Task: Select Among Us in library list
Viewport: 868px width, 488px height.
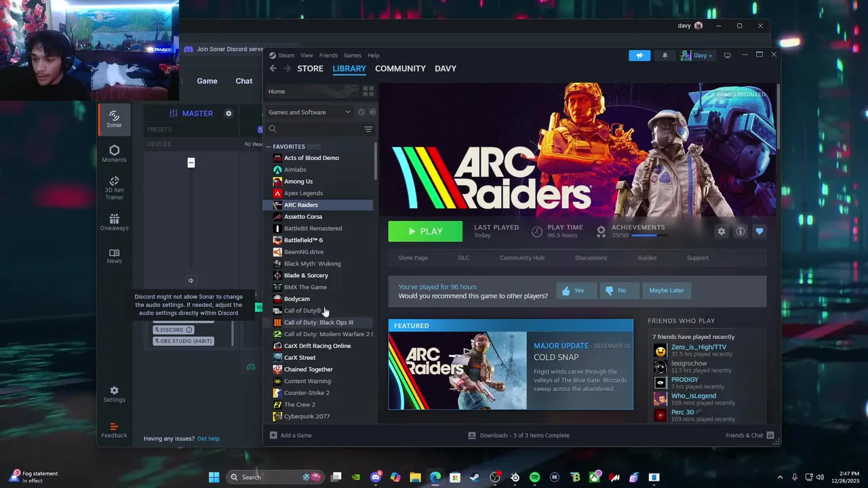Action: (x=319, y=181)
